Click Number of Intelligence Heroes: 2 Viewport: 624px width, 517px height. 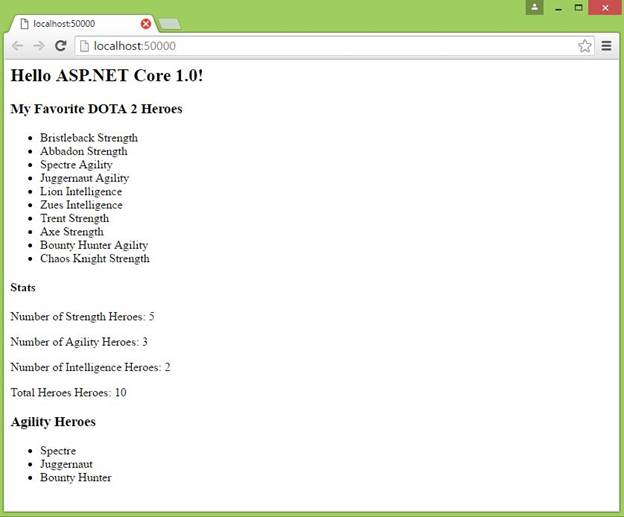[x=90, y=367]
